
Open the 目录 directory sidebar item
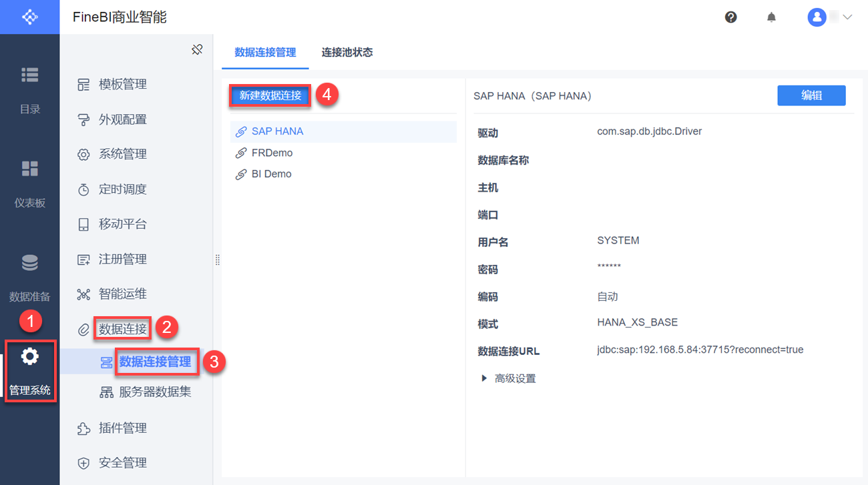click(x=29, y=90)
